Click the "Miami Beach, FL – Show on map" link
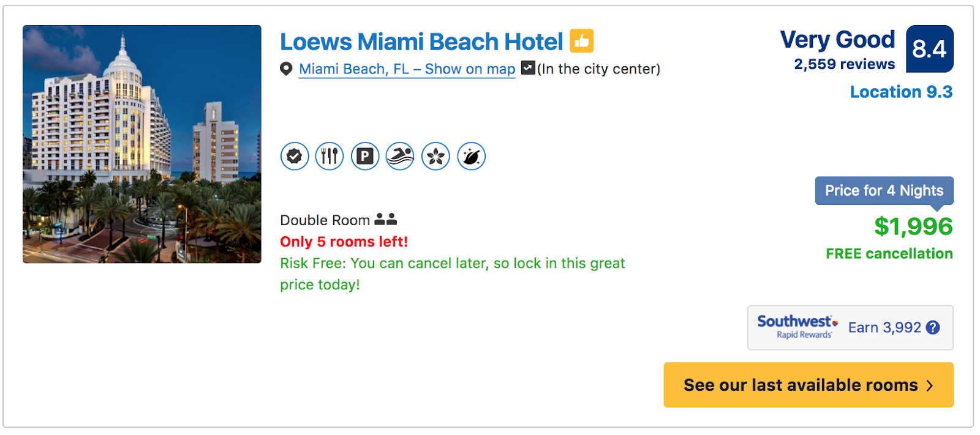The image size is (980, 435). point(407,69)
